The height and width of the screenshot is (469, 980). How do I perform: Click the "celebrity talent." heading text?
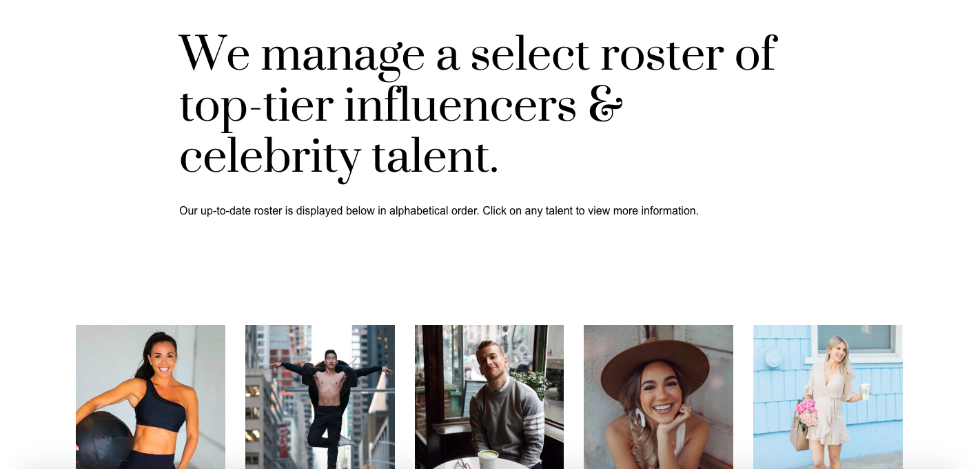pyautogui.click(x=338, y=157)
